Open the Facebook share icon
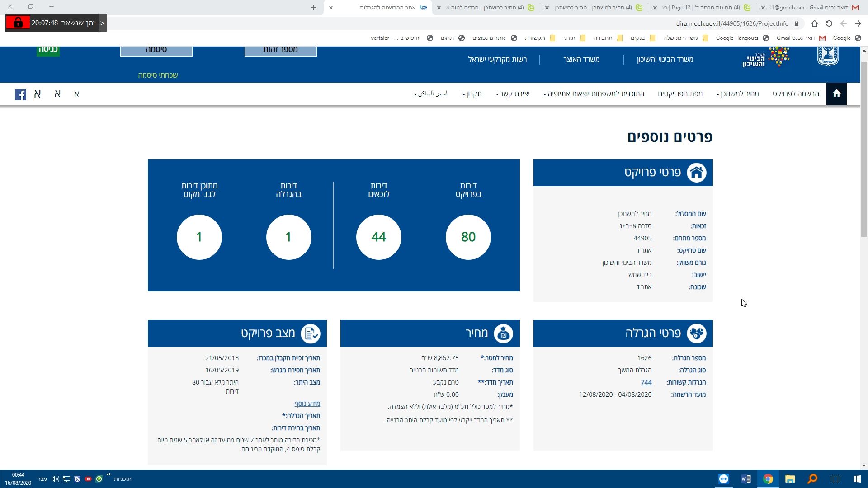The height and width of the screenshot is (488, 868). tap(20, 94)
